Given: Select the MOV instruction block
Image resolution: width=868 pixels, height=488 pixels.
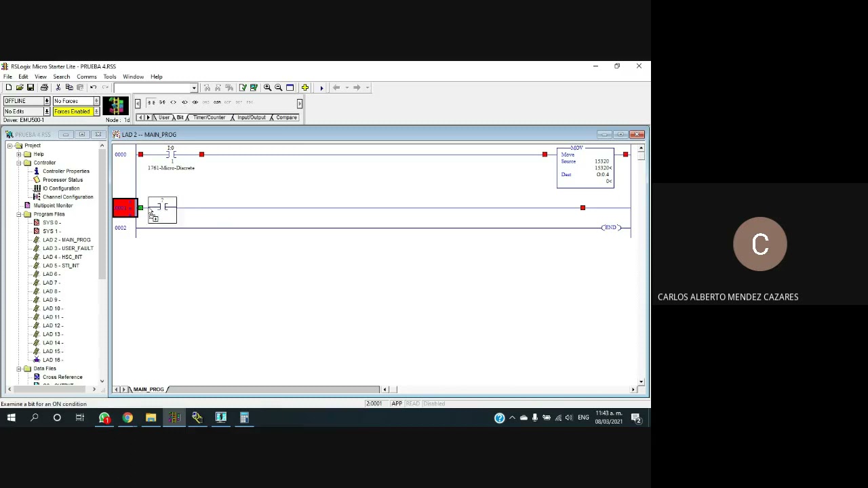Looking at the screenshot, I should point(585,167).
